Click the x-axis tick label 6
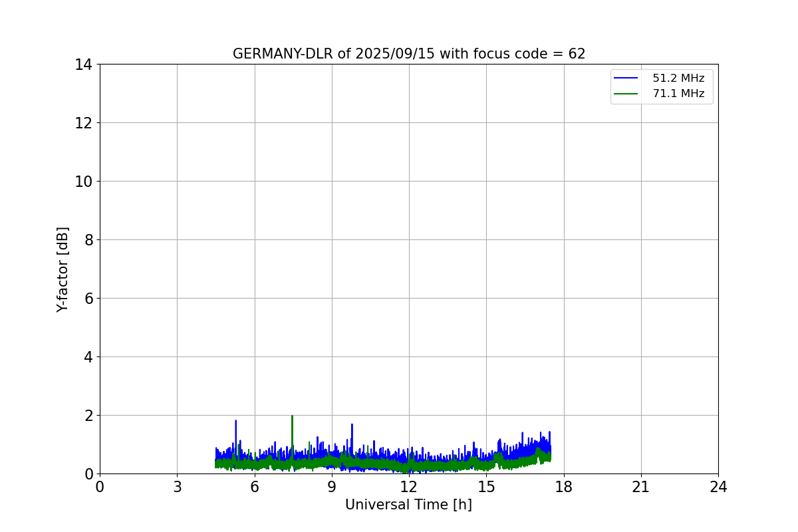Image resolution: width=798 pixels, height=532 pixels. click(x=255, y=487)
